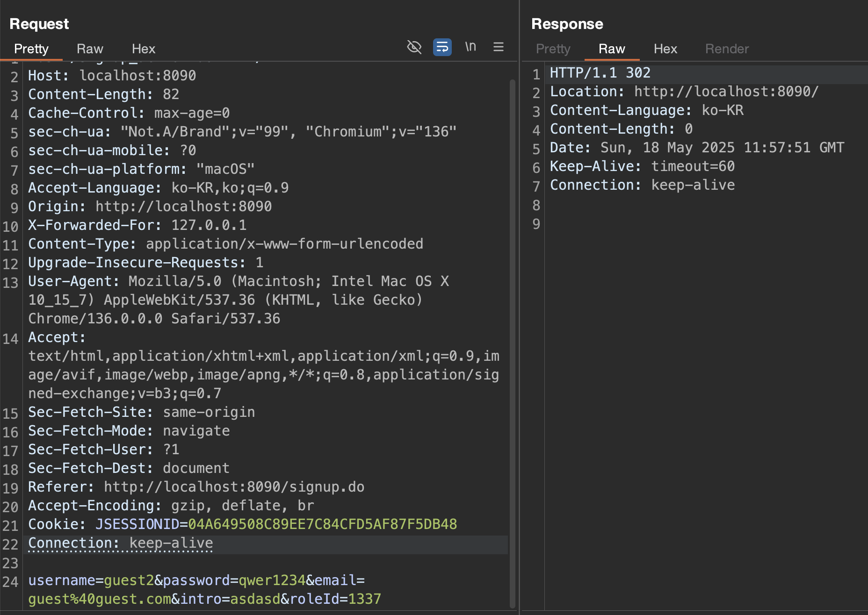This screenshot has height=615, width=868.
Task: Click Sec-Fetch-Mode: navigate header
Action: pos(129,431)
